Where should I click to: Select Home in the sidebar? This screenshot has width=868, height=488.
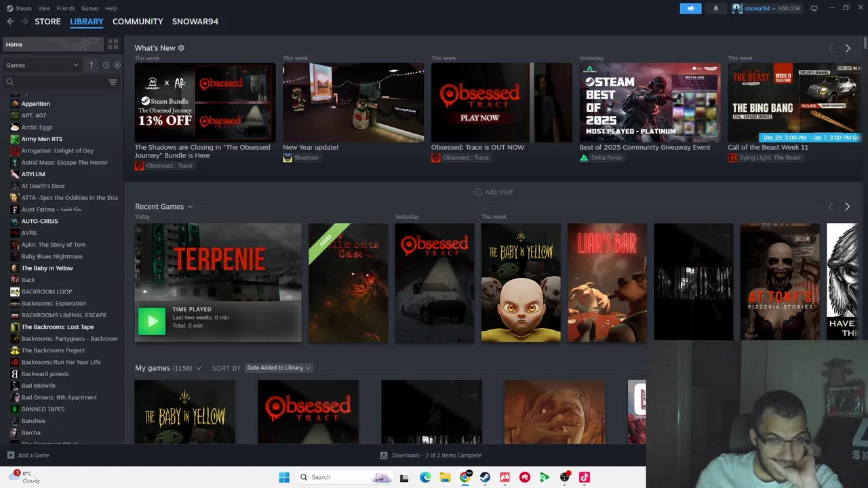(x=53, y=45)
